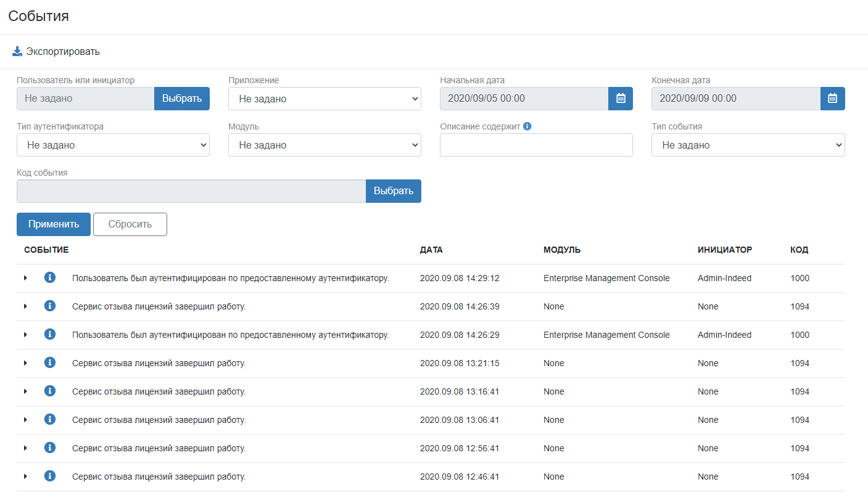Open the Приложение dropdown
The image size is (868, 495).
(324, 99)
